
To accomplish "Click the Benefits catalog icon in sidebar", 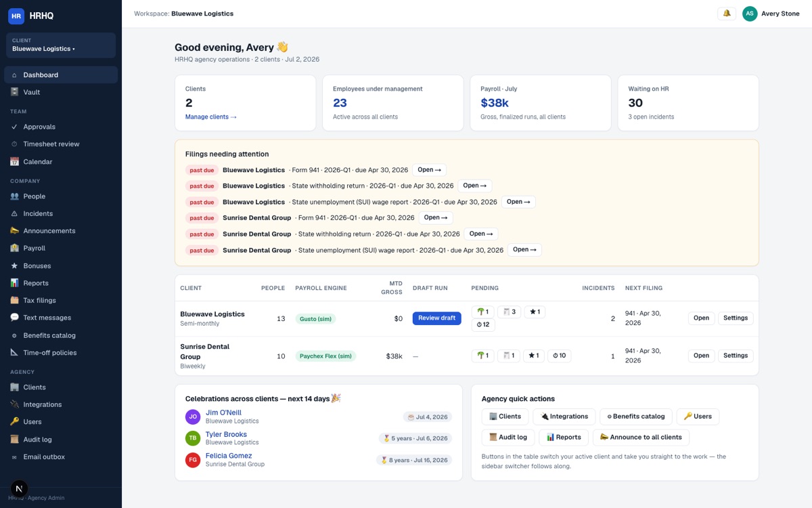I will [14, 335].
